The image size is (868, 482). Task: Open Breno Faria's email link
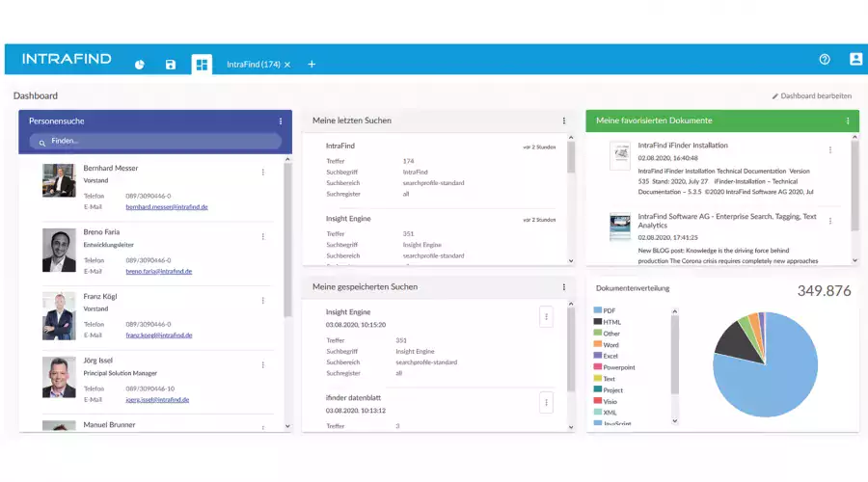pos(159,271)
